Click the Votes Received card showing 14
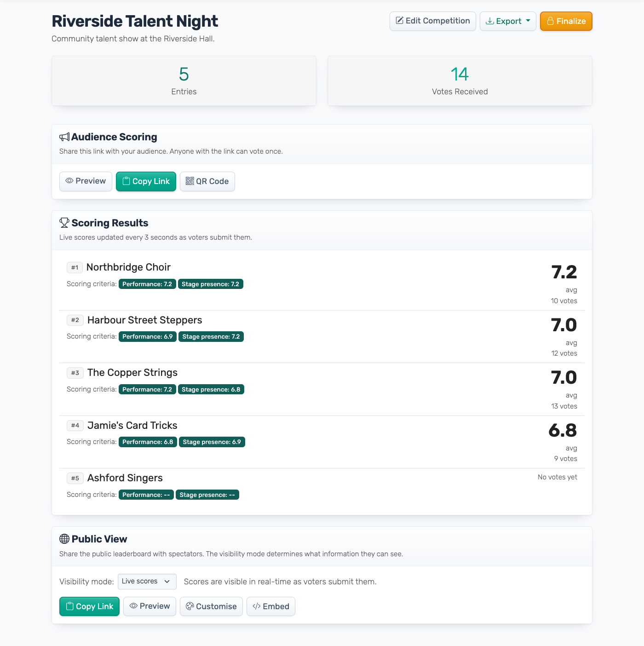Image resolution: width=644 pixels, height=646 pixels. [460, 81]
